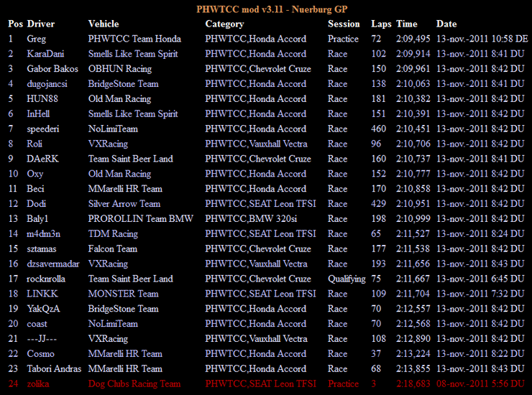Image resolution: width=532 pixels, height=395 pixels.
Task: Select driver name Gabor Bakos
Action: pyautogui.click(x=52, y=69)
